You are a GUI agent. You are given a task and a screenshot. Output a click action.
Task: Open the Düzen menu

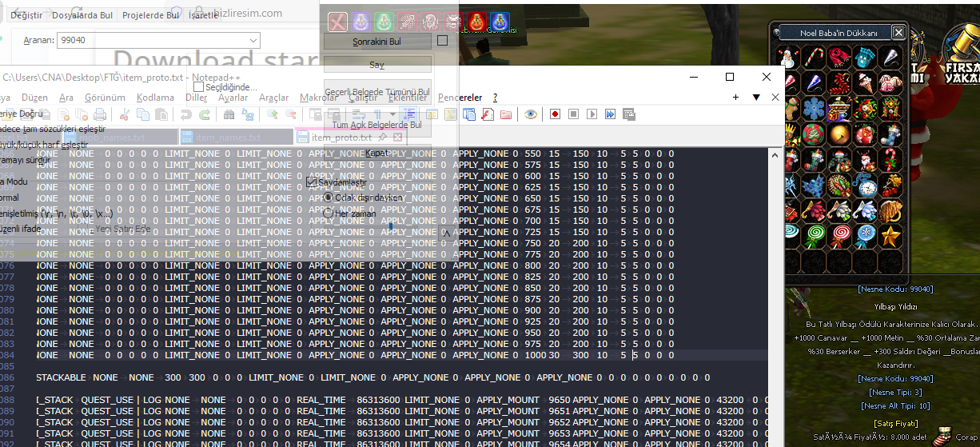34,98
